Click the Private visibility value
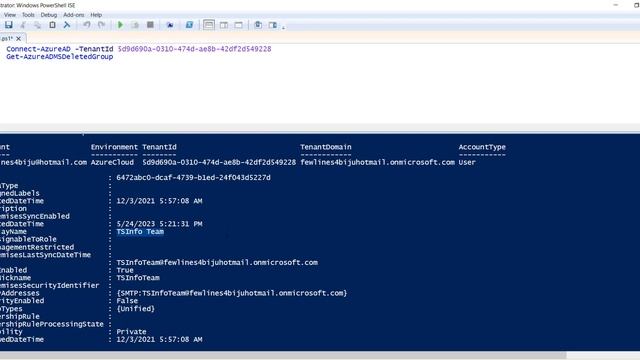Image resolution: width=640 pixels, height=360 pixels. (x=131, y=332)
